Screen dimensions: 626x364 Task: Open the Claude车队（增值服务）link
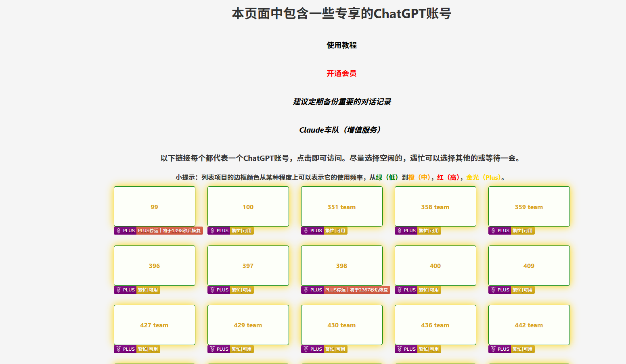tap(341, 130)
